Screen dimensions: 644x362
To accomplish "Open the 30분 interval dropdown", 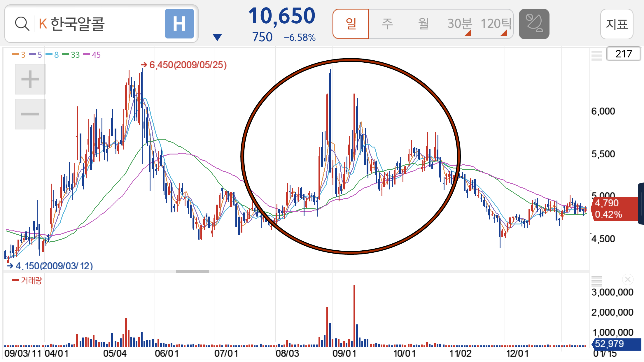I will 460,24.
